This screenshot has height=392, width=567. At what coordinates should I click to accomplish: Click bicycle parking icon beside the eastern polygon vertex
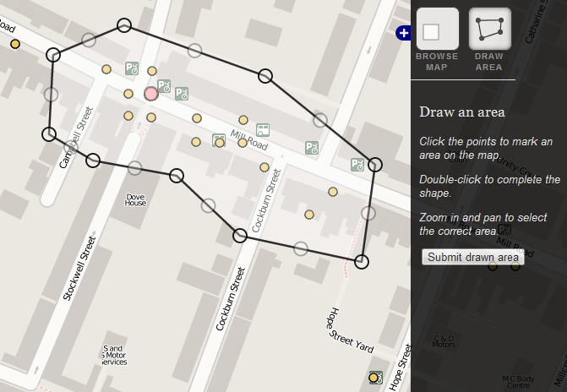point(357,165)
